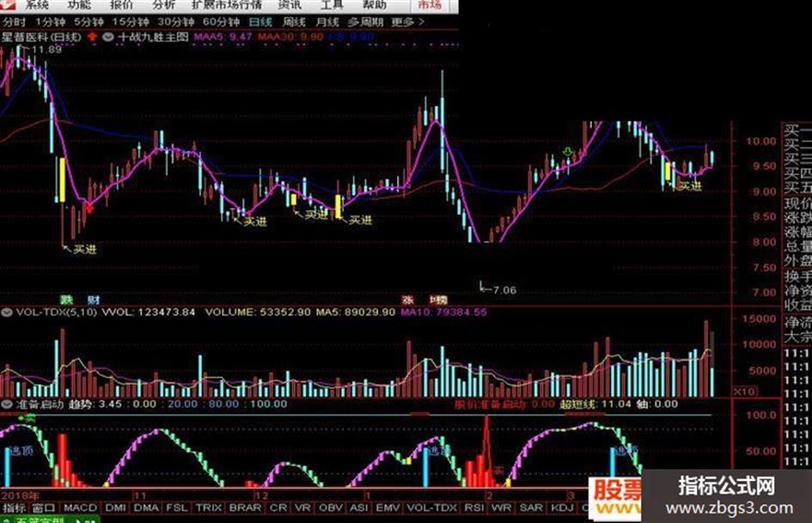This screenshot has width=812, height=523.
Task: Click the blue 财 marker icon
Action: pos(94,300)
